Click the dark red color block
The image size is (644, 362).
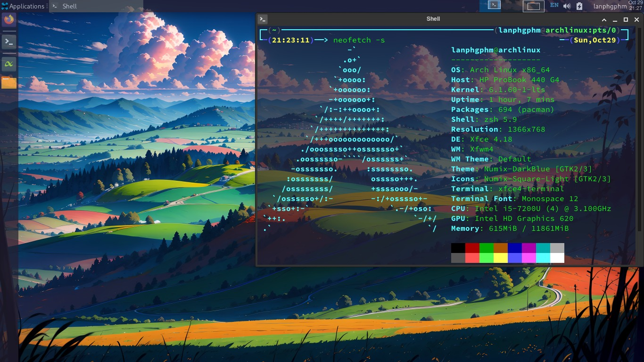coord(472,248)
